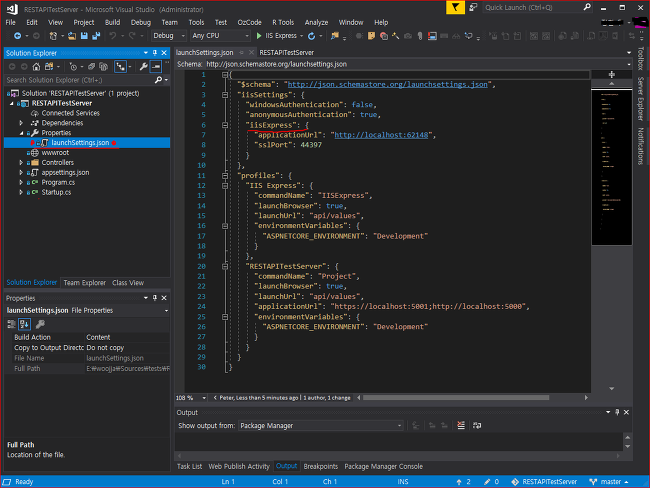This screenshot has width=650, height=488.
Task: Toggle auto-hide pin on the Properties panel
Action: 155,298
